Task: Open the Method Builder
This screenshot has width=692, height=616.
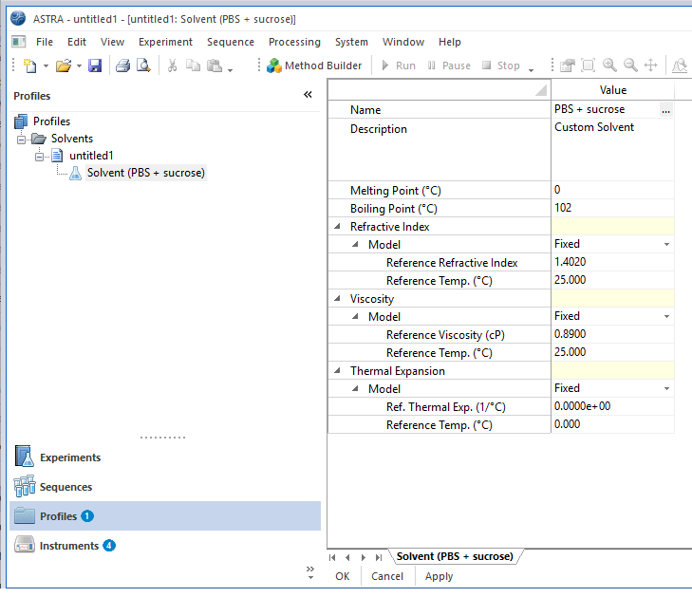Action: [x=314, y=65]
